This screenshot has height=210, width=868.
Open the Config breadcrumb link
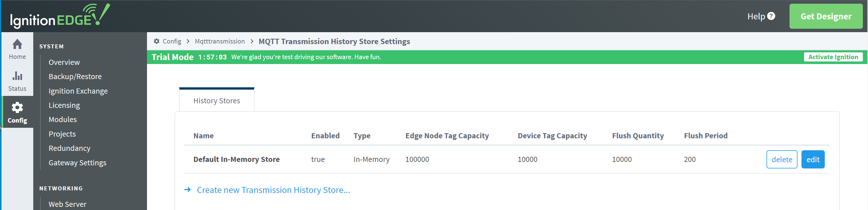(x=172, y=41)
